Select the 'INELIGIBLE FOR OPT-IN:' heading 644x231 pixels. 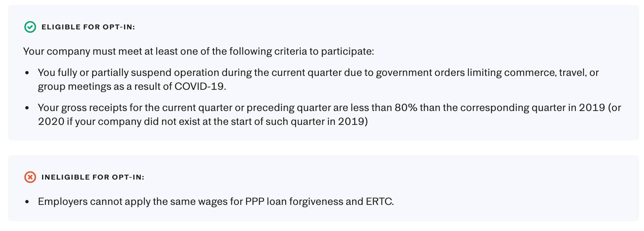pos(93,177)
